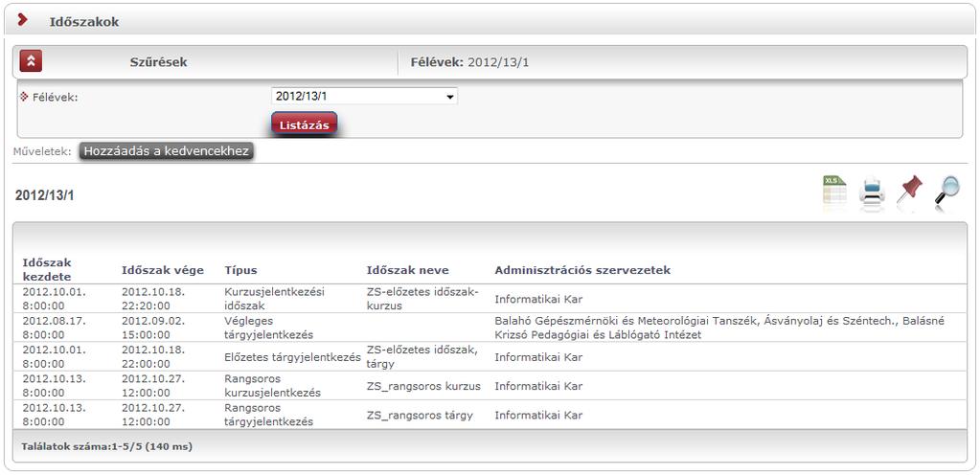
Task: Sort by Típus column header
Action: click(240, 271)
